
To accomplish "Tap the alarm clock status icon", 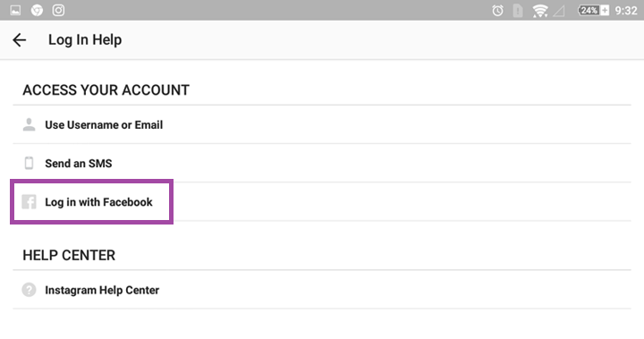I will click(x=497, y=10).
